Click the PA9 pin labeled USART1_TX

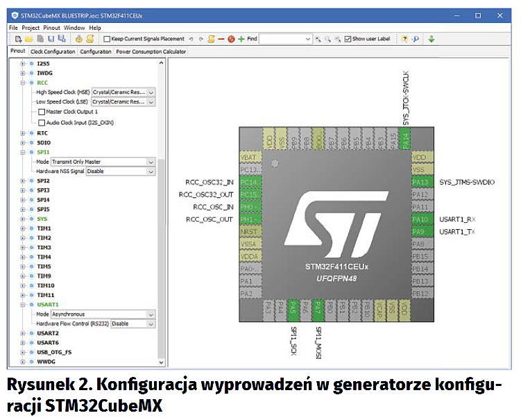click(420, 232)
